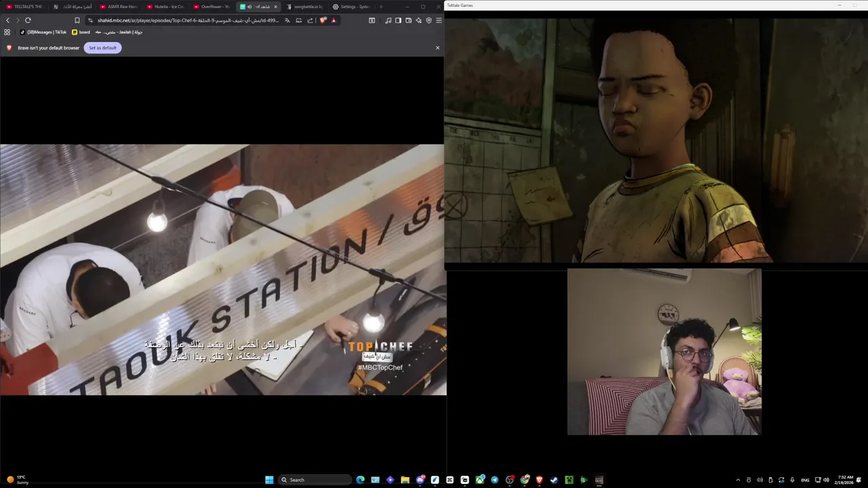
Task: Open the board bookmark
Action: point(81,32)
